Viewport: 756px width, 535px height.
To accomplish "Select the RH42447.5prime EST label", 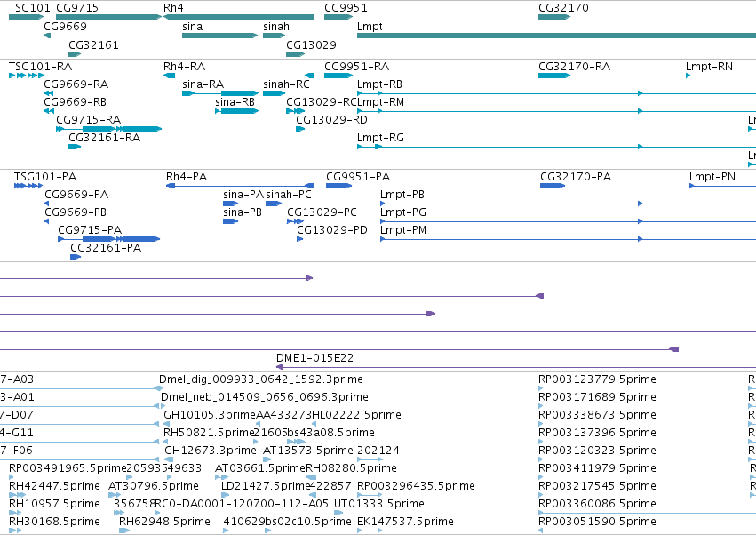I will (54, 486).
